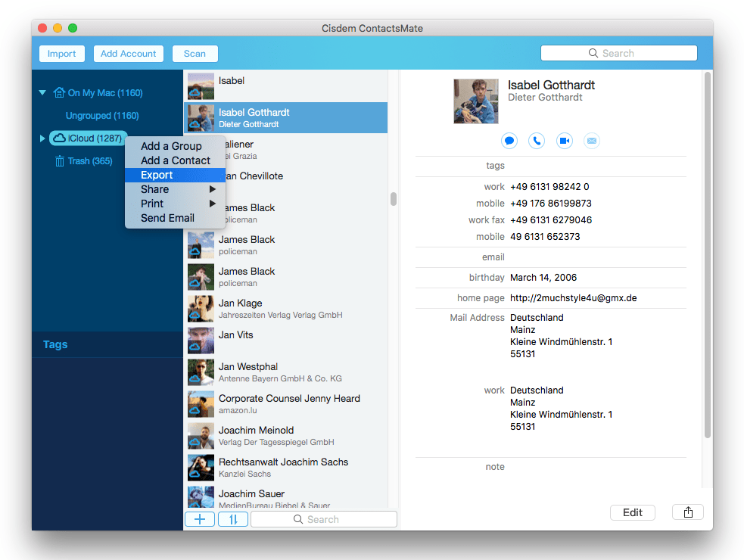The height and width of the screenshot is (560, 744).
Task: Expand the iCloud account group
Action: [42, 138]
